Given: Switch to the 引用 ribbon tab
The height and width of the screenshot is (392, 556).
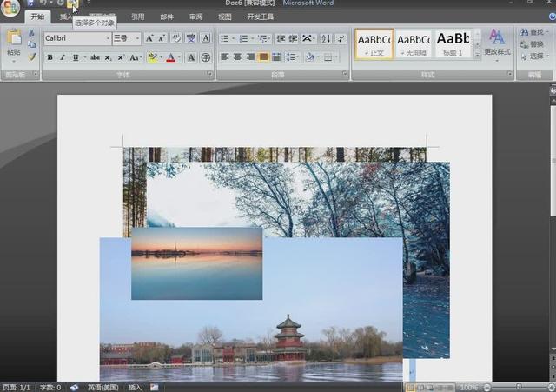Looking at the screenshot, I should pos(137,17).
